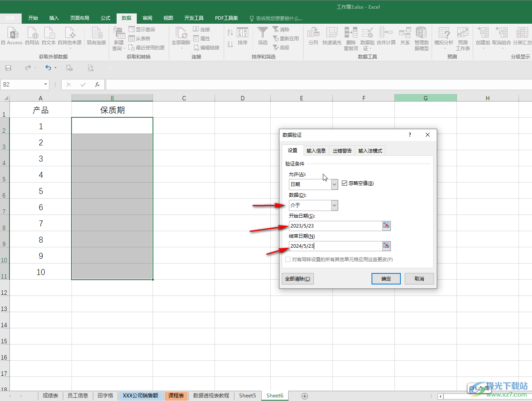This screenshot has height=401, width=532.
Task: Click the 确定 button in dialog
Action: tap(386, 279)
